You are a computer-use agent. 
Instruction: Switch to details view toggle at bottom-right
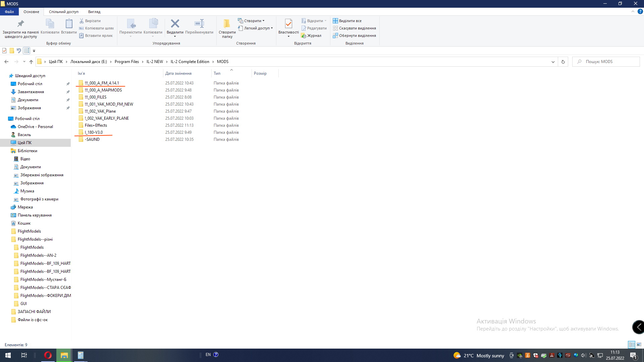pos(632,345)
